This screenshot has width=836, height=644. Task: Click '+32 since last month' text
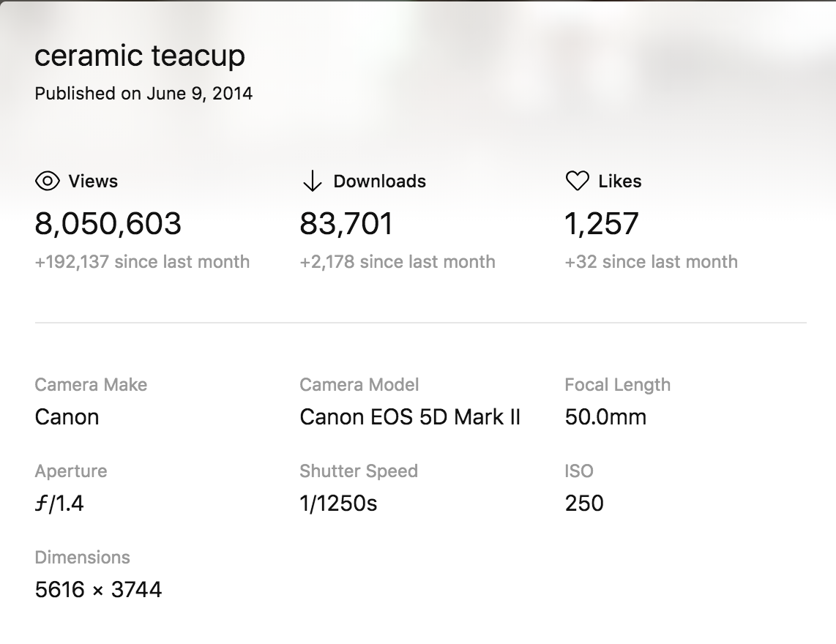pos(651,262)
